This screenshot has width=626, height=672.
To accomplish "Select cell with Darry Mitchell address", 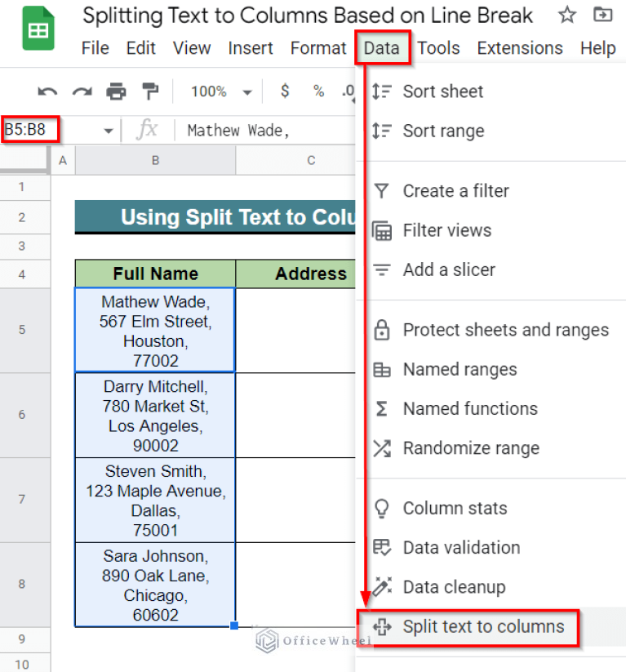I will (155, 416).
